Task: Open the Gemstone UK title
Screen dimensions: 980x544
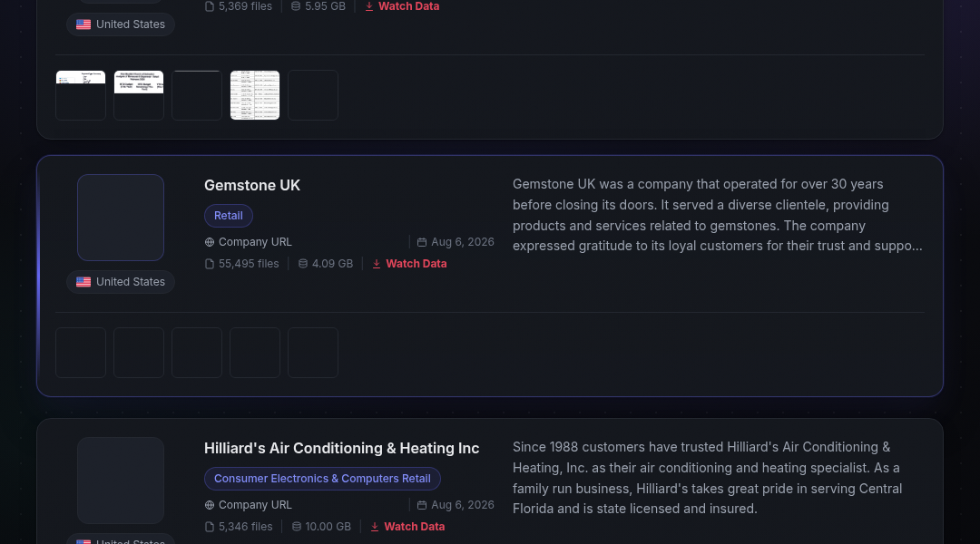Action: (x=252, y=186)
